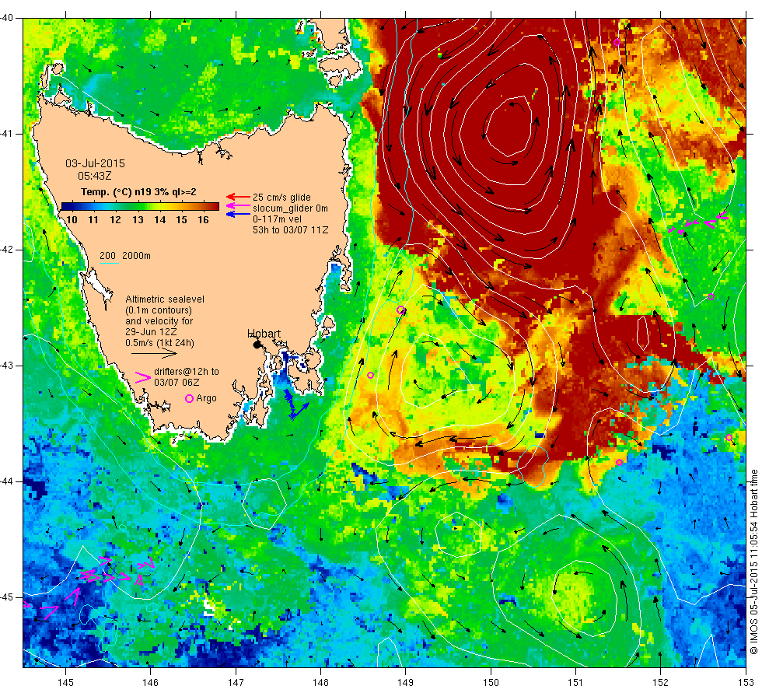762x700 pixels.
Task: Click the Altimetric sealevel caption
Action: (165, 299)
